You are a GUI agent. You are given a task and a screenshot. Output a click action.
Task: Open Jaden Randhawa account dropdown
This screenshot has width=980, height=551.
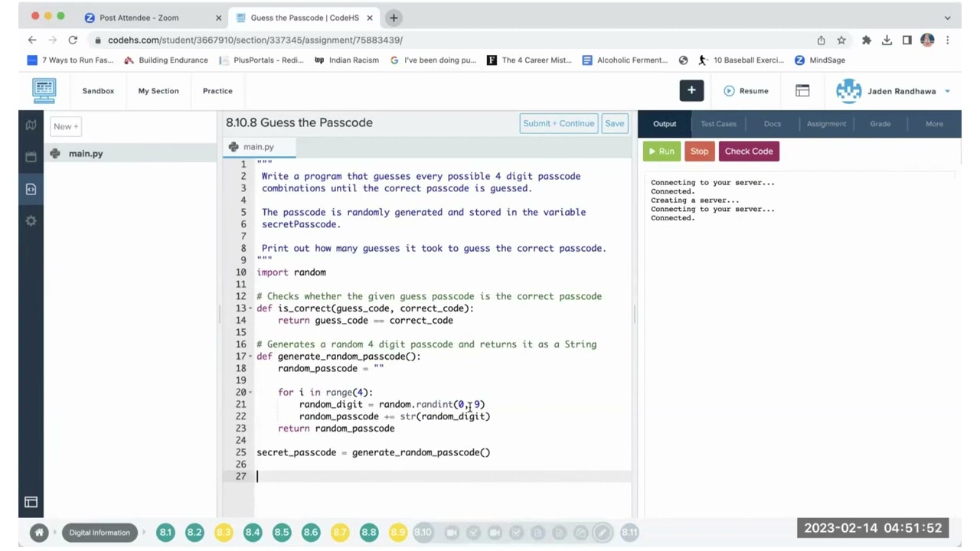(893, 91)
